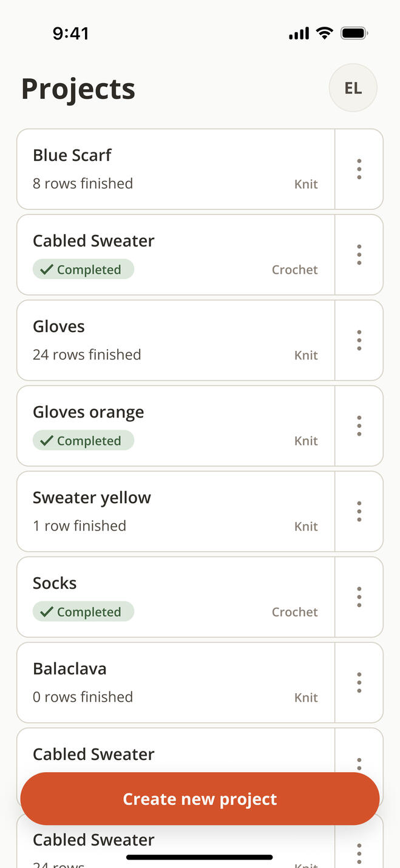The image size is (400, 868).
Task: Open the Blue Scarf three-dot menu
Action: pos(359,169)
